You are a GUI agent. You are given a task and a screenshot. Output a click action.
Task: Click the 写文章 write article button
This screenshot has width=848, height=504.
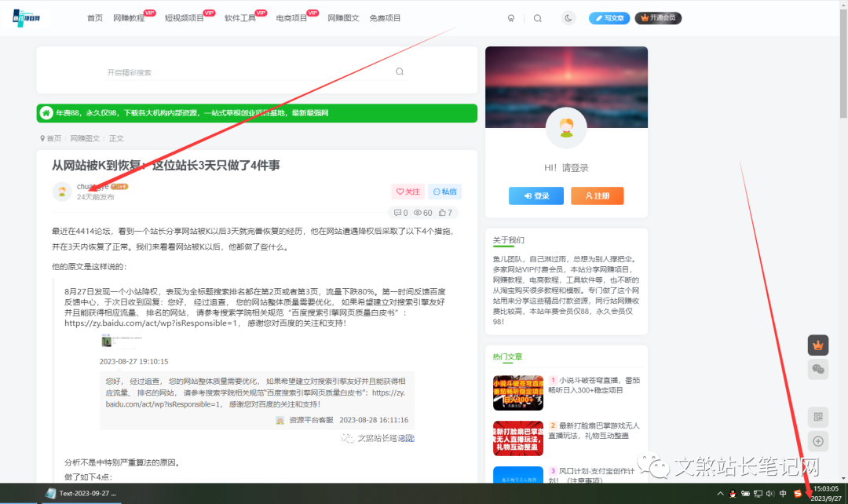click(611, 17)
